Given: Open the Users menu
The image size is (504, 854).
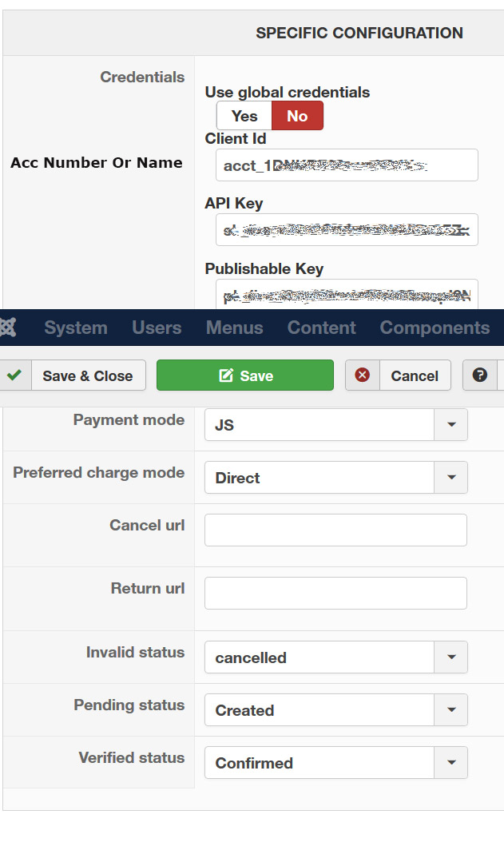Looking at the screenshot, I should [157, 328].
